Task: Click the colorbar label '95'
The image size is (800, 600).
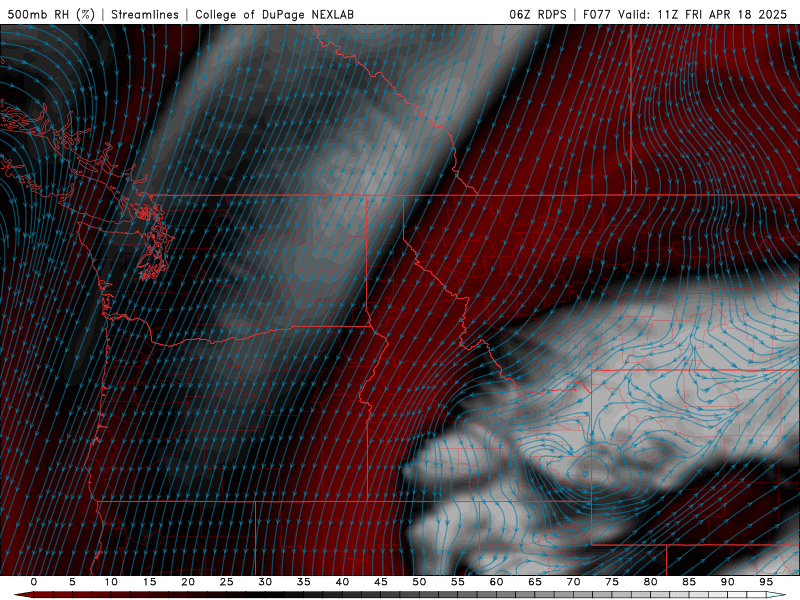Action: click(x=766, y=582)
